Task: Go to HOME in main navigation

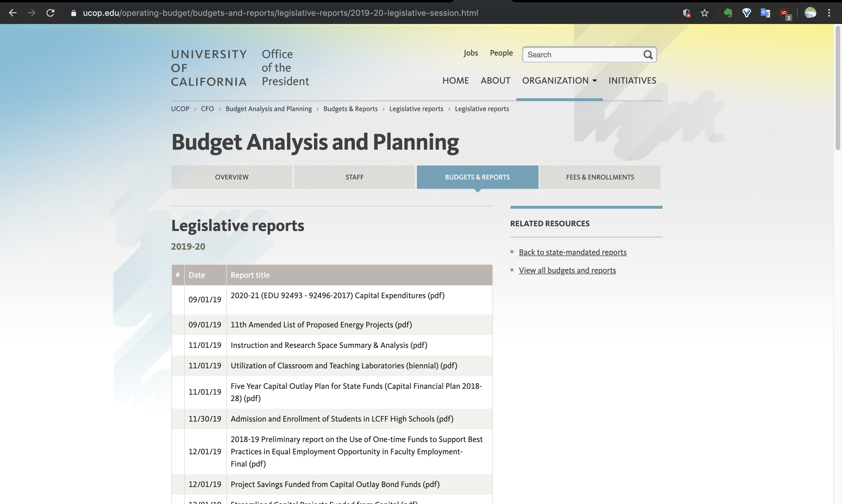Action: point(455,80)
